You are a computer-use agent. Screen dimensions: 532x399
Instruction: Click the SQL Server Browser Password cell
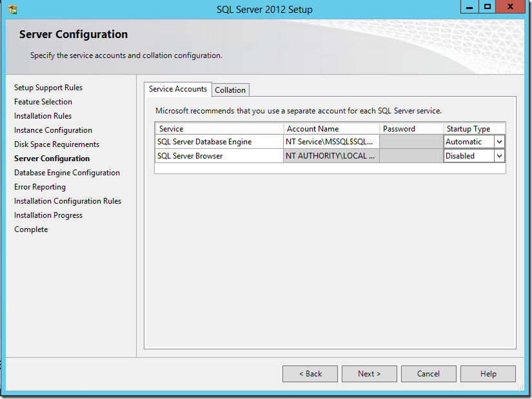pyautogui.click(x=411, y=156)
